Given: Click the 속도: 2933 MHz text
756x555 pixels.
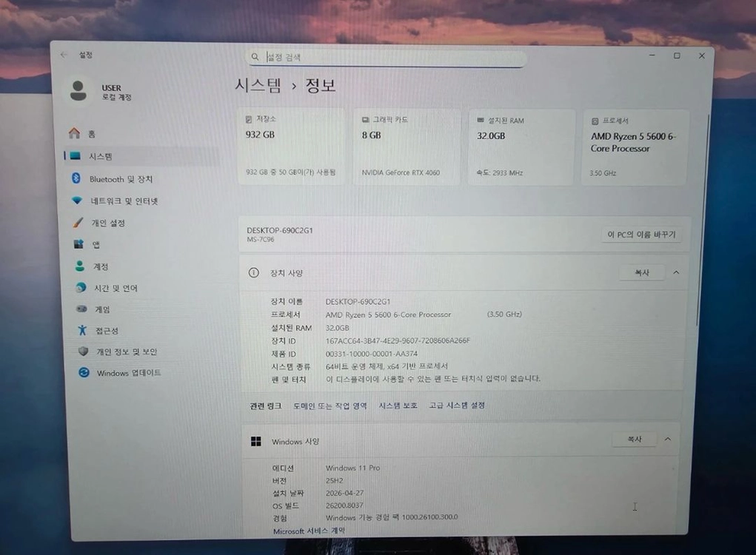Looking at the screenshot, I should (500, 172).
